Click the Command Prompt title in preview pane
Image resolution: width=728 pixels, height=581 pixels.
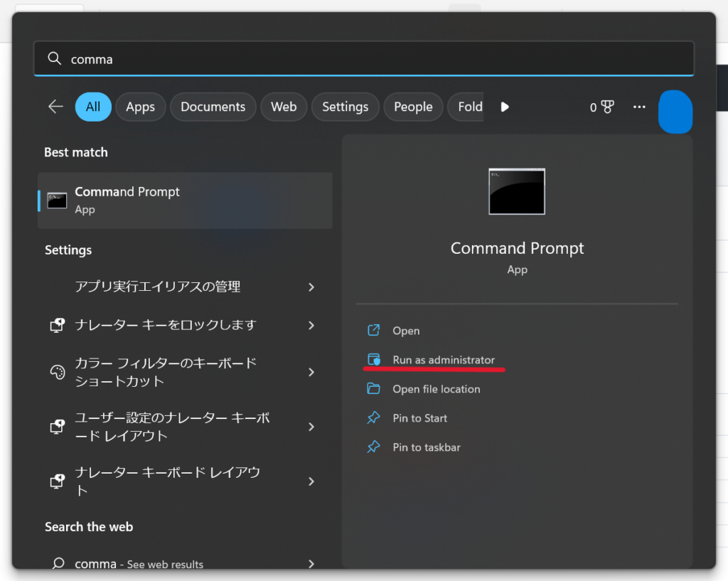pyautogui.click(x=517, y=248)
